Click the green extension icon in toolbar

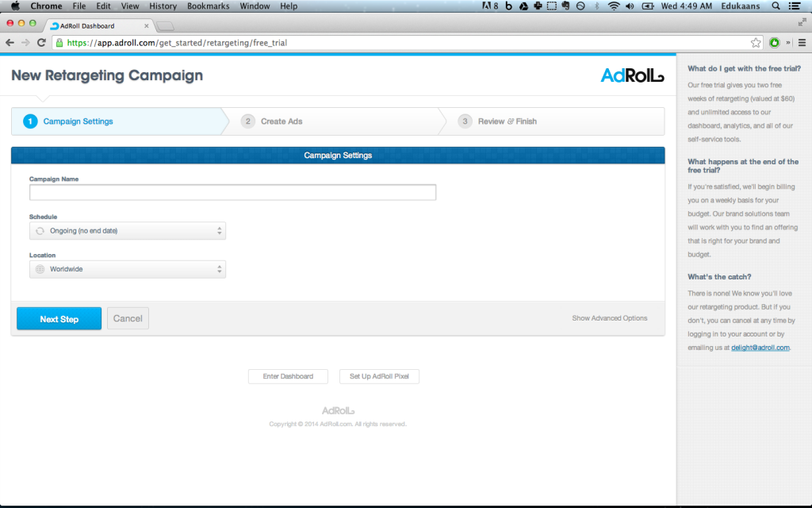[774, 43]
